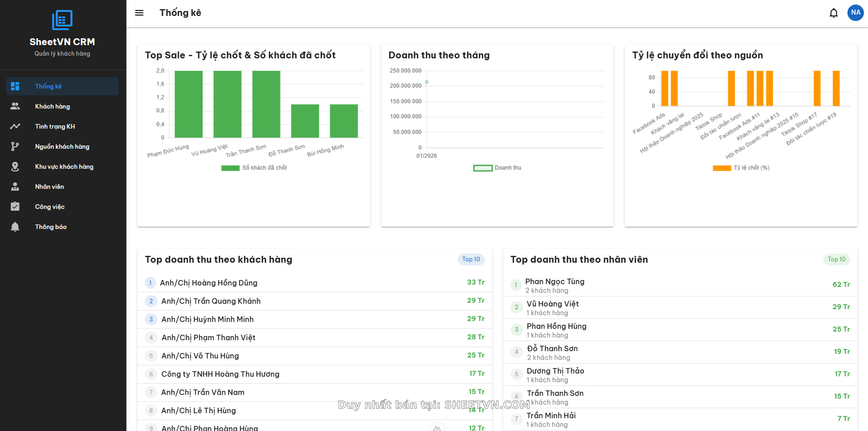Open the Thông báo sidebar item
Image resolution: width=868 pixels, height=431 pixels.
[51, 227]
